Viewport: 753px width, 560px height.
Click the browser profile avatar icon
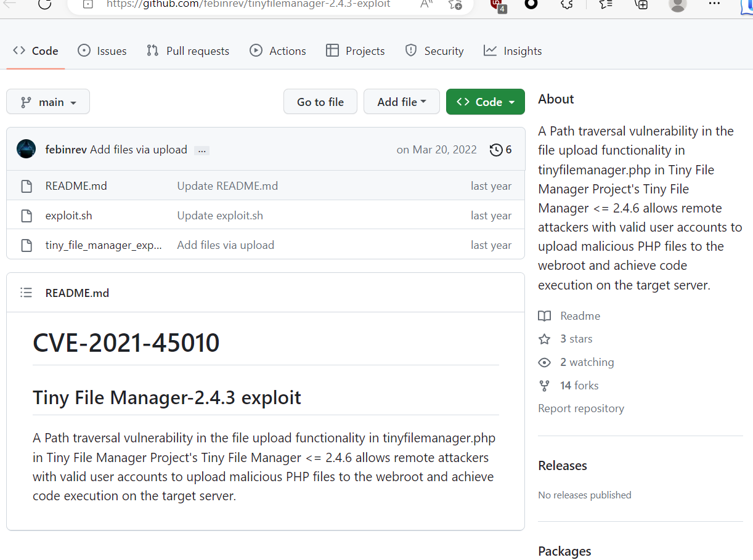click(x=677, y=4)
